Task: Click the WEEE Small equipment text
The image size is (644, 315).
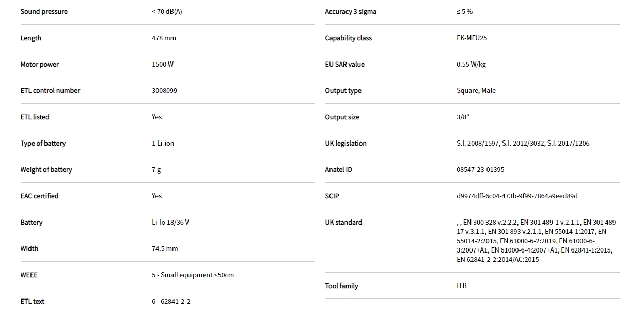Action: [x=193, y=275]
